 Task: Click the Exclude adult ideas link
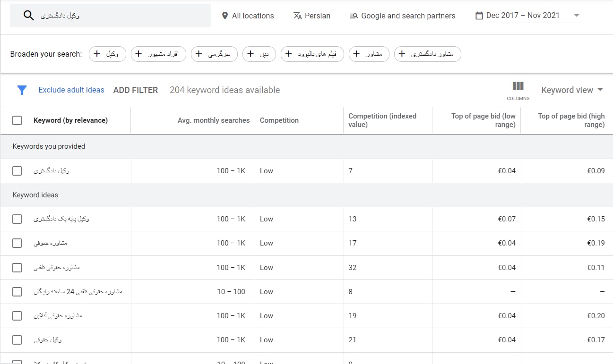pos(71,90)
